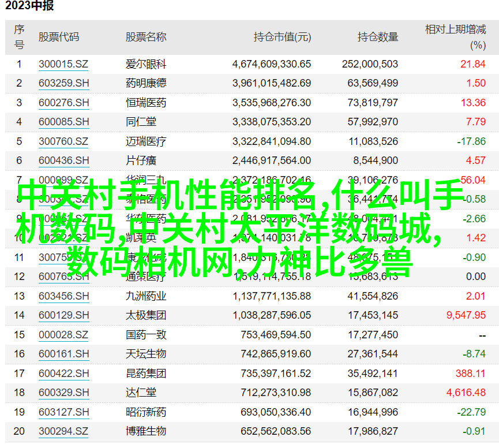The height and width of the screenshot is (448, 499).
Task: Open stock code link 603259.SH
Action: click(x=63, y=84)
